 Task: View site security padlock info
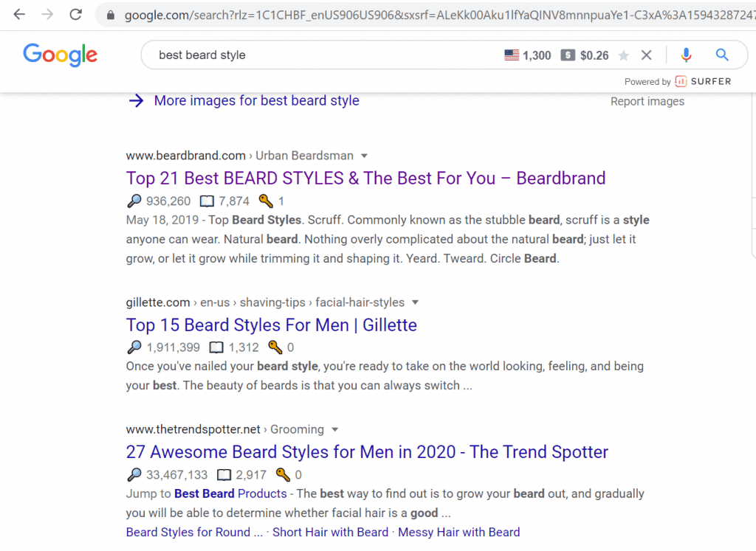pyautogui.click(x=111, y=15)
